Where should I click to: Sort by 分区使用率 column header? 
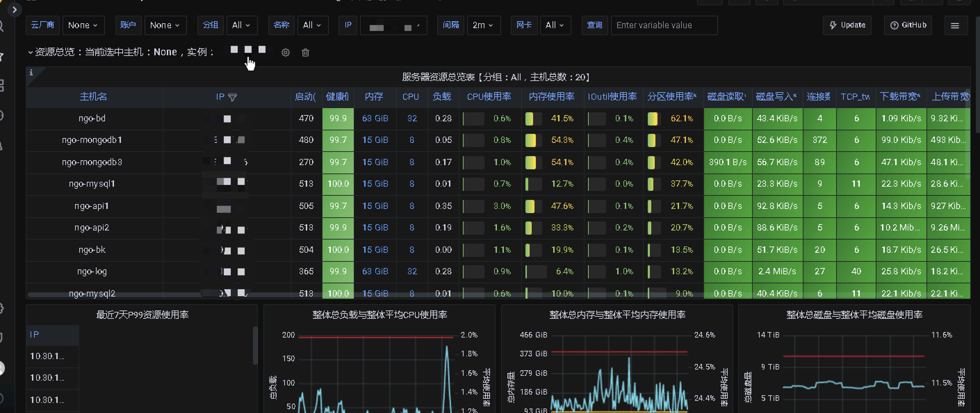click(672, 97)
